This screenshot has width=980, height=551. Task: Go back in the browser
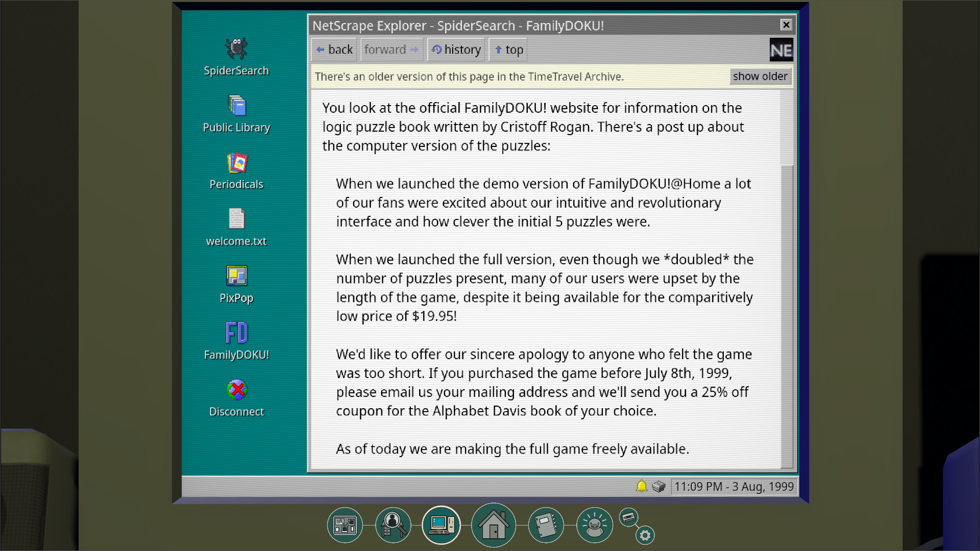(x=334, y=49)
